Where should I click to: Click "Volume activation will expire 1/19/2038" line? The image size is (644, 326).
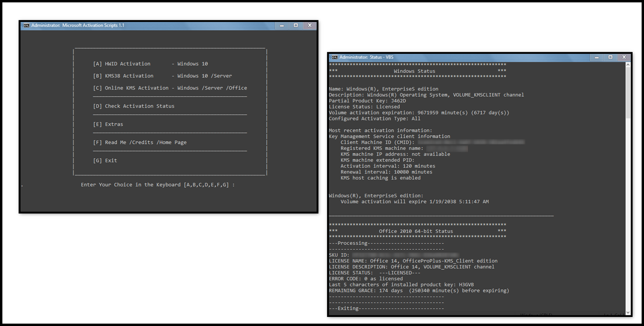tap(415, 202)
